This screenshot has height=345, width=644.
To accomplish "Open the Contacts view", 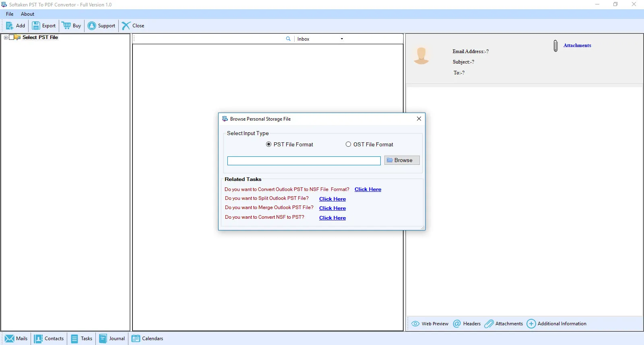I will click(49, 339).
